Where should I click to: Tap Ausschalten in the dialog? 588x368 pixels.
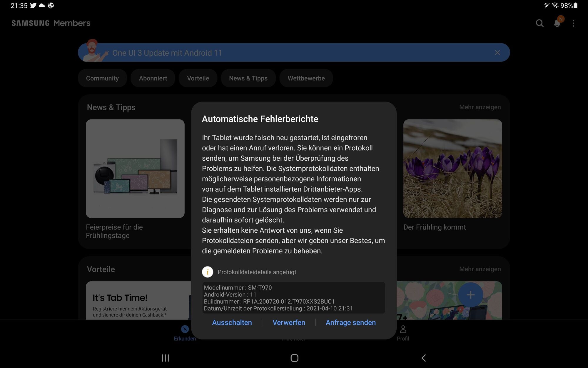point(232,322)
